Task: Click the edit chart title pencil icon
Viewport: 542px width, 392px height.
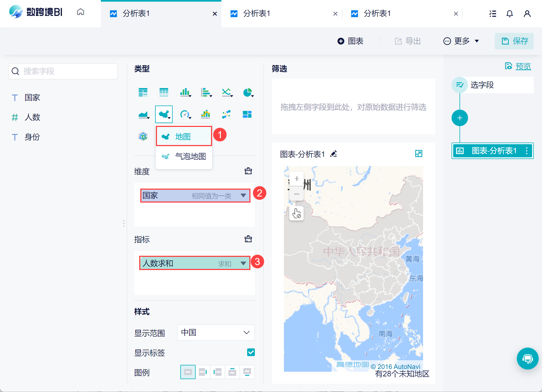Action: [x=333, y=154]
